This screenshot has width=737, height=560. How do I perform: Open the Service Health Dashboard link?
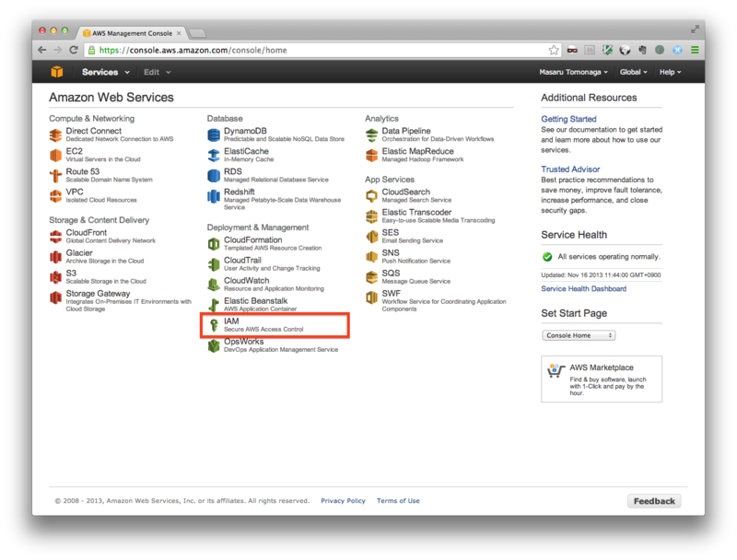[583, 289]
